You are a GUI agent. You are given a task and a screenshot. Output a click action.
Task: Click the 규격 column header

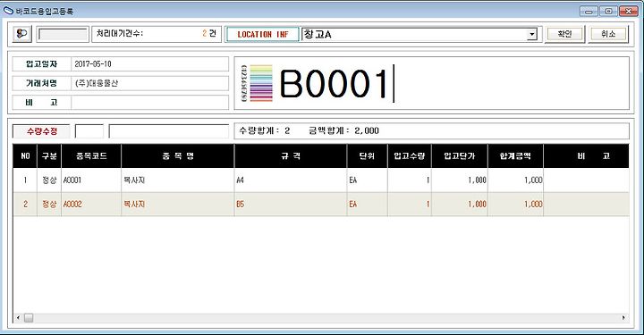(x=291, y=155)
